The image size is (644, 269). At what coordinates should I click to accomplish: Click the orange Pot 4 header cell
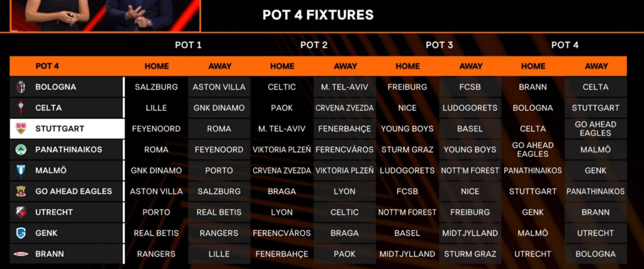[47, 66]
